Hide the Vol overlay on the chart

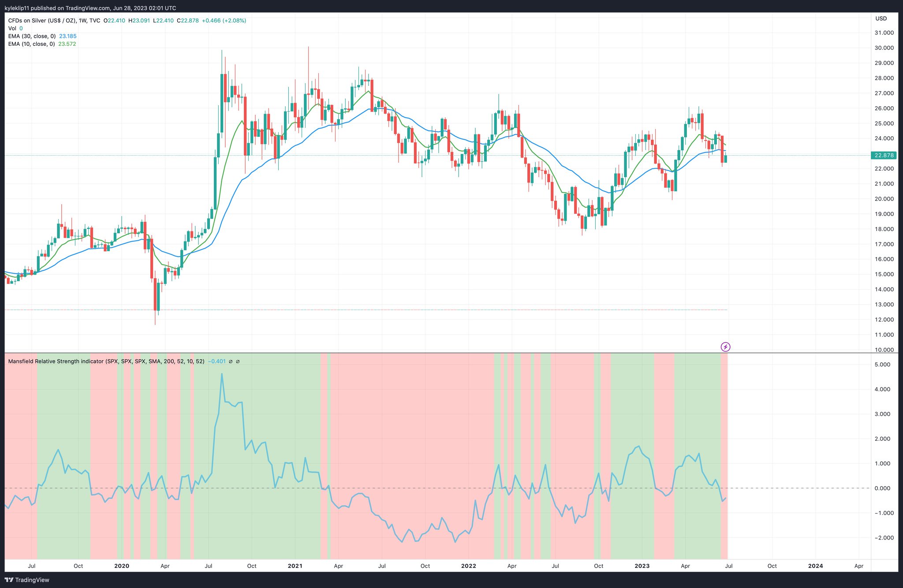pos(21,28)
